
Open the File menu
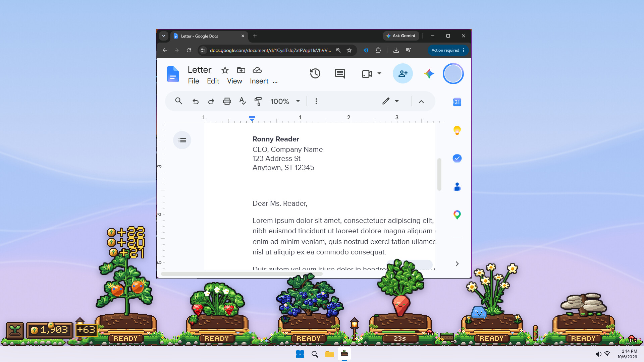click(x=194, y=81)
